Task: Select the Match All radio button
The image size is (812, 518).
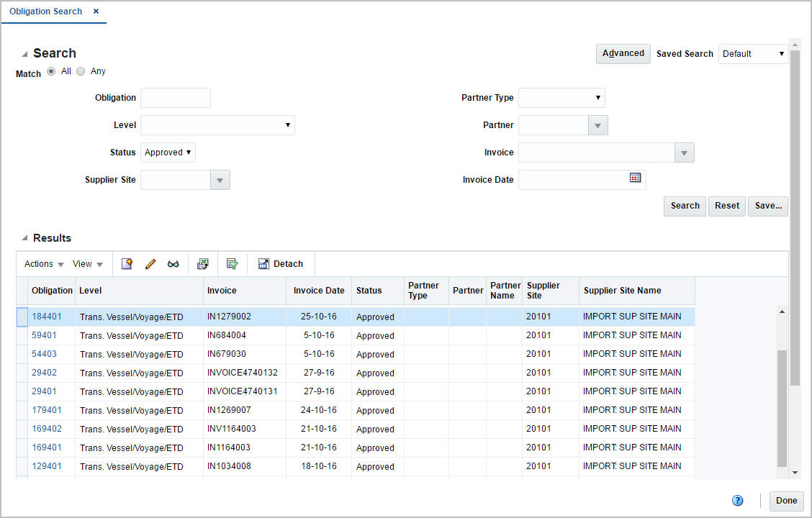Action: click(x=50, y=71)
